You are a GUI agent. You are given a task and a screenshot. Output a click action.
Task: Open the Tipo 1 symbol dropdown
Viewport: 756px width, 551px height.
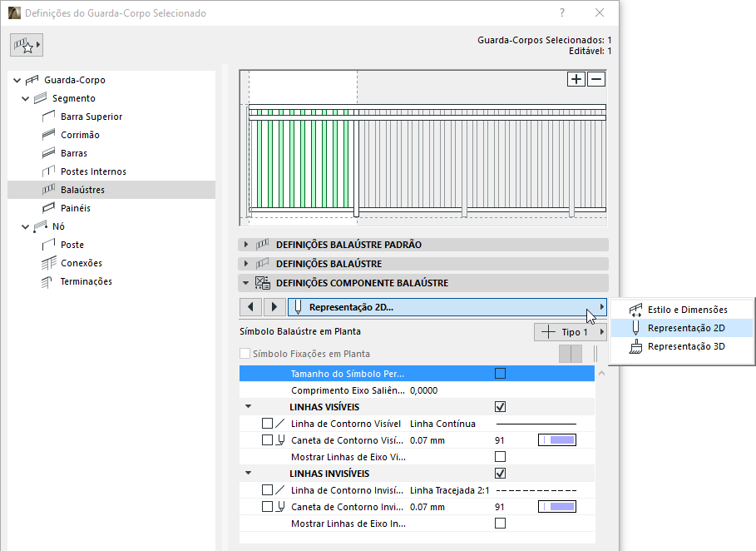click(571, 332)
